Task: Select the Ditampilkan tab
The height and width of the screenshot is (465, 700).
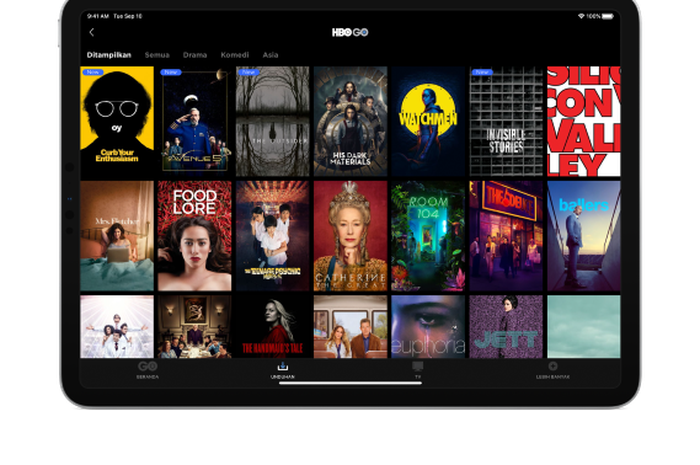Action: [109, 55]
